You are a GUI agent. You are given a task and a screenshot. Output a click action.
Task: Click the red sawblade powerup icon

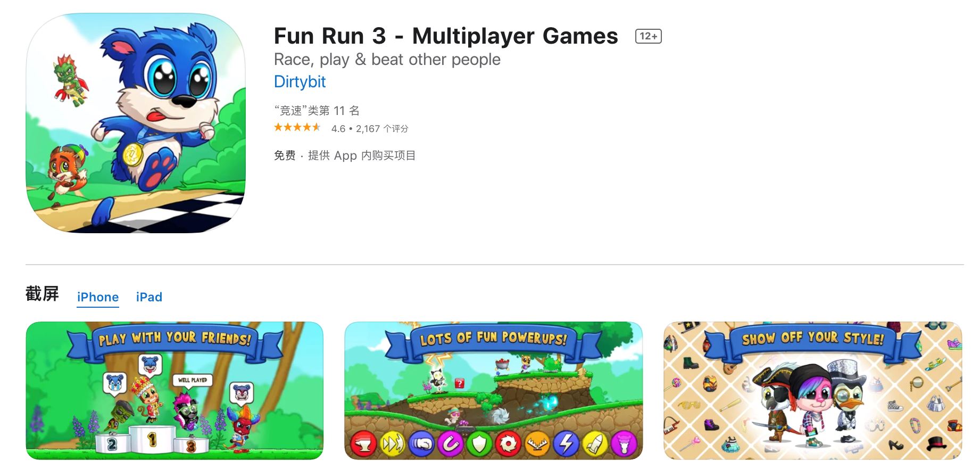pos(508,444)
